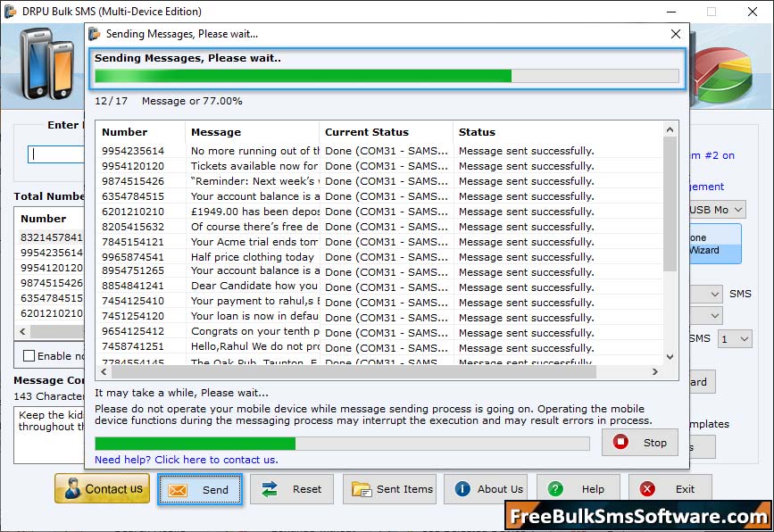The height and width of the screenshot is (532, 774).
Task: Click the Reset button
Action: [292, 489]
